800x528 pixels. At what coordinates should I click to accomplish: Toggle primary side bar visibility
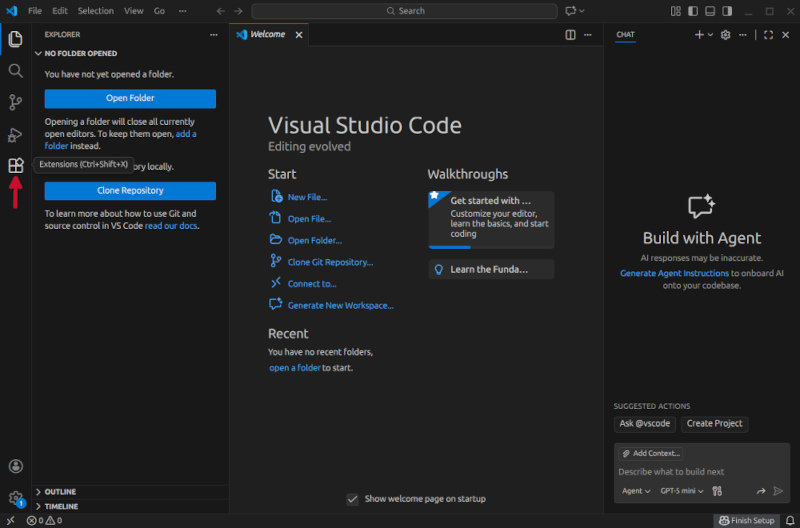[692, 11]
